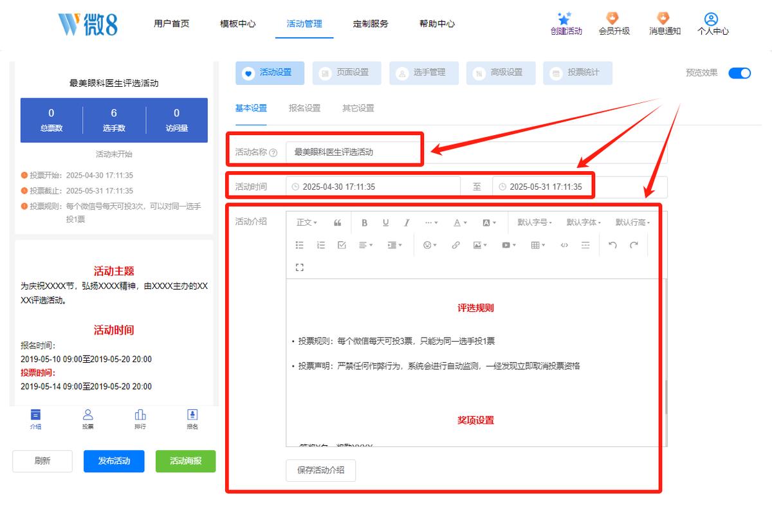Switch to the 投票统计 section
Screen dimensions: 772x532
(x=577, y=73)
